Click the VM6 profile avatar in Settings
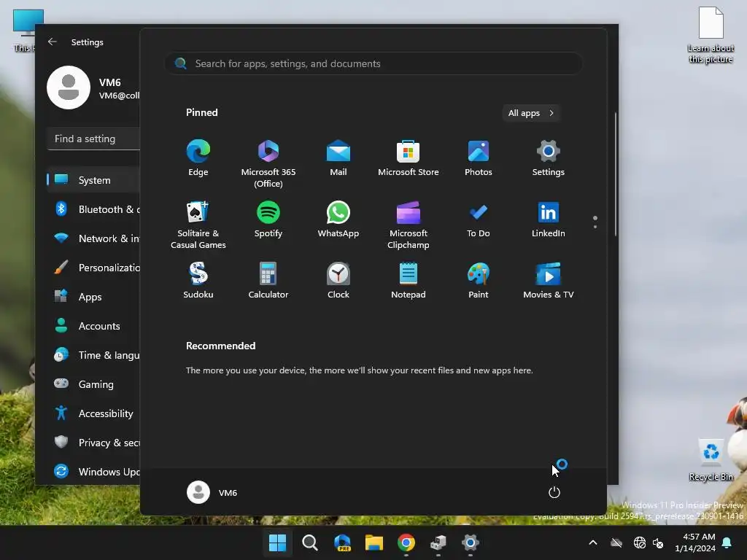Image resolution: width=747 pixels, height=560 pixels. [x=69, y=87]
